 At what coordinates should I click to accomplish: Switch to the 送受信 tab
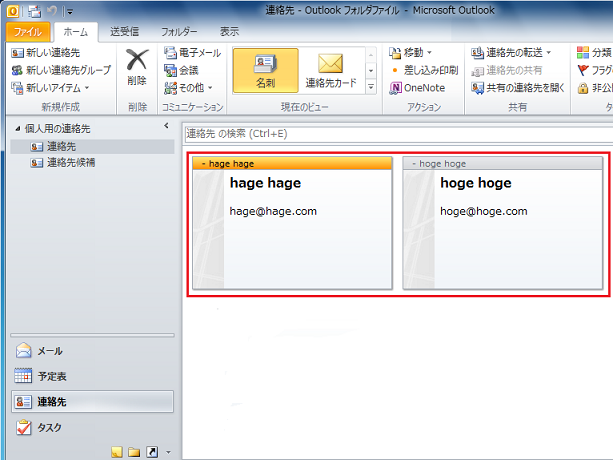(x=124, y=32)
